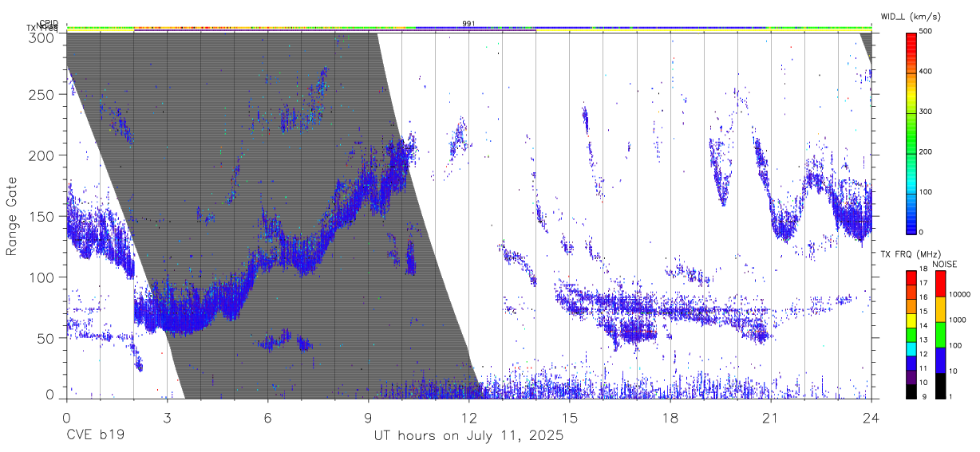This screenshot has width=980, height=452.
Task: Select the purple 10–11 MHz TX FRQ swatch
Action: click(x=911, y=379)
